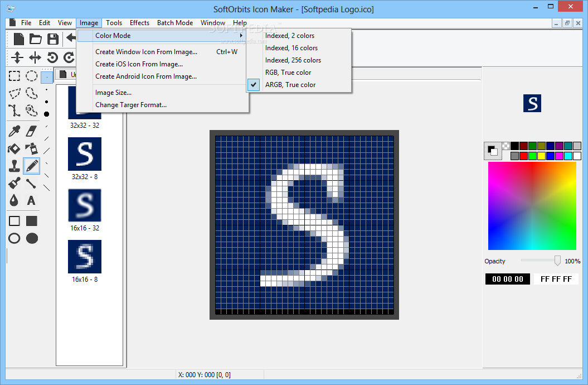
Task: Click the Save icon on the toolbar
Action: [x=53, y=38]
